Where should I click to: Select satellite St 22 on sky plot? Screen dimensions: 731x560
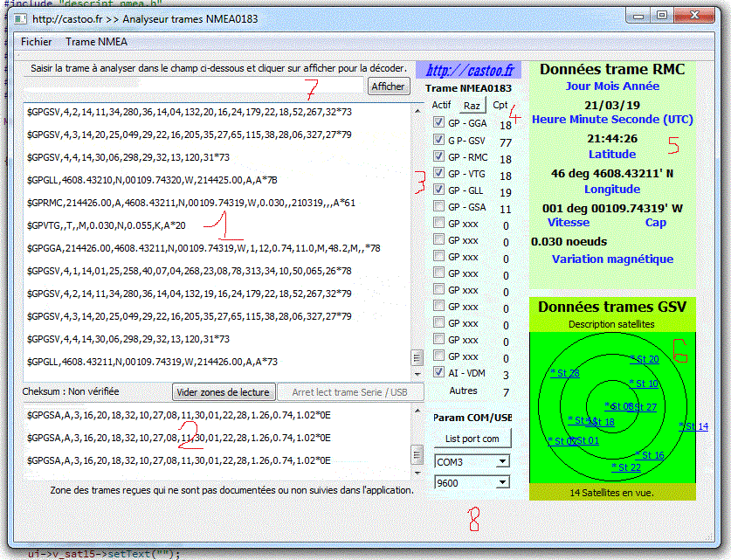pos(626,467)
